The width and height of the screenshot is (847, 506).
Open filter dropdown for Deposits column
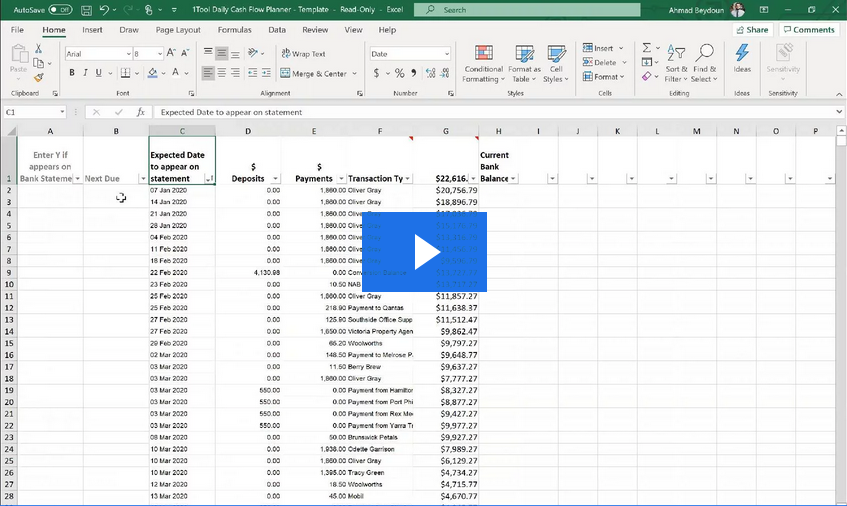275,179
